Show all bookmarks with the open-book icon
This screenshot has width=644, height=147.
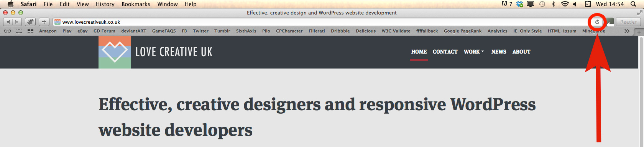[19, 31]
